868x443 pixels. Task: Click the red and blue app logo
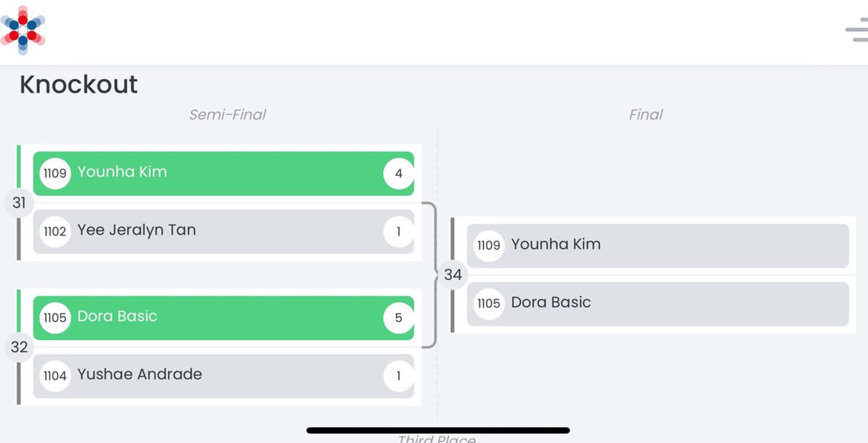tap(23, 30)
